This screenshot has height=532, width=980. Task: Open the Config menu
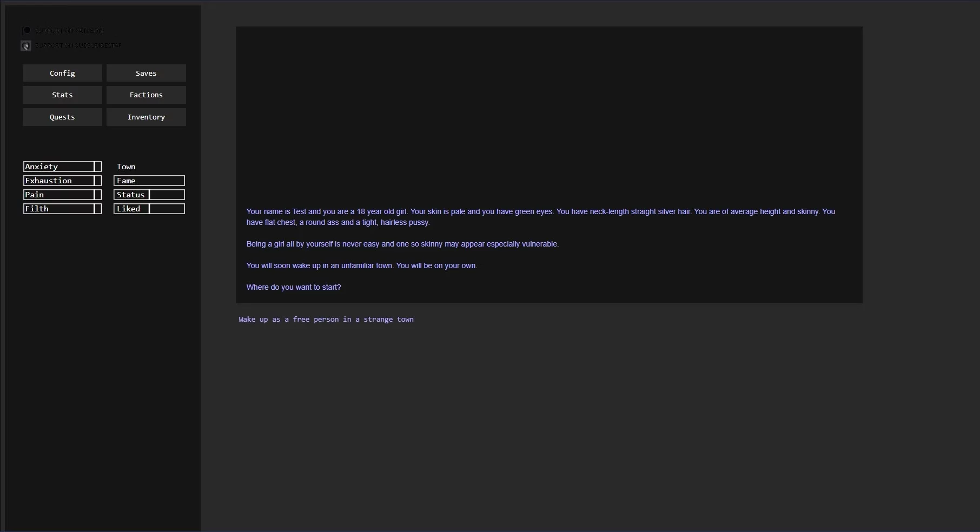tap(62, 73)
